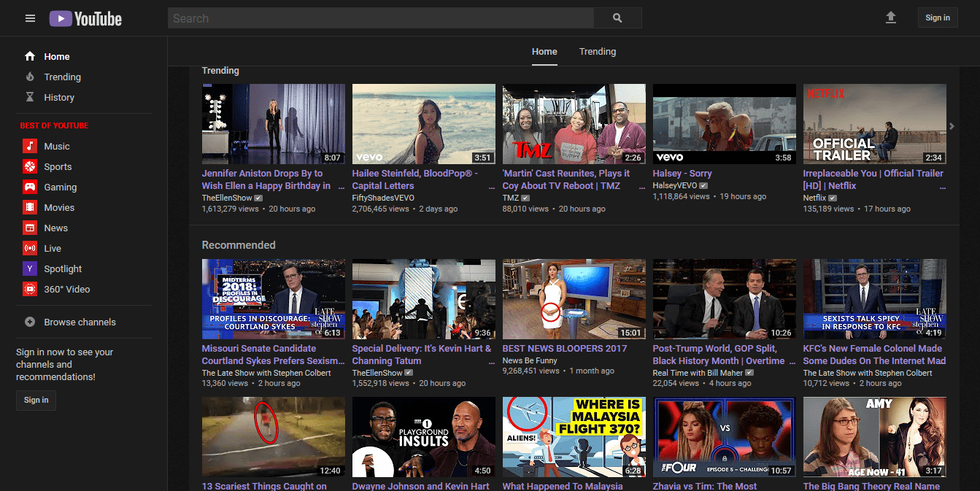Click verified badge next to TheEllenShow under Jennifer Aniston video
980x491 pixels.
click(258, 198)
